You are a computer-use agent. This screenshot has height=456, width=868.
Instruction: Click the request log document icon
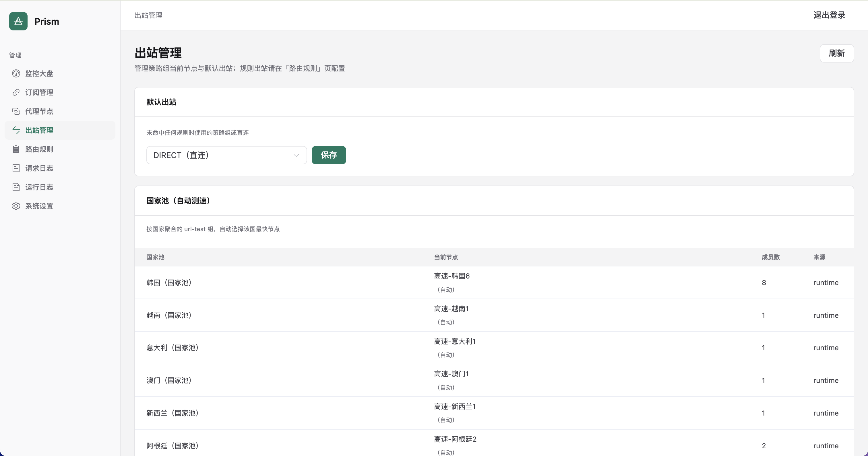(x=16, y=168)
